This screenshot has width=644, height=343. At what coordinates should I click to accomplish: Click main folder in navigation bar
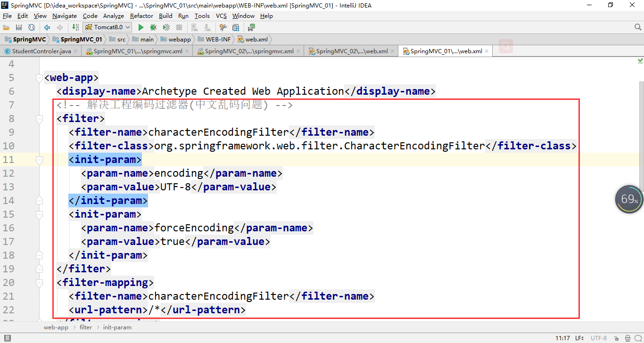point(143,40)
